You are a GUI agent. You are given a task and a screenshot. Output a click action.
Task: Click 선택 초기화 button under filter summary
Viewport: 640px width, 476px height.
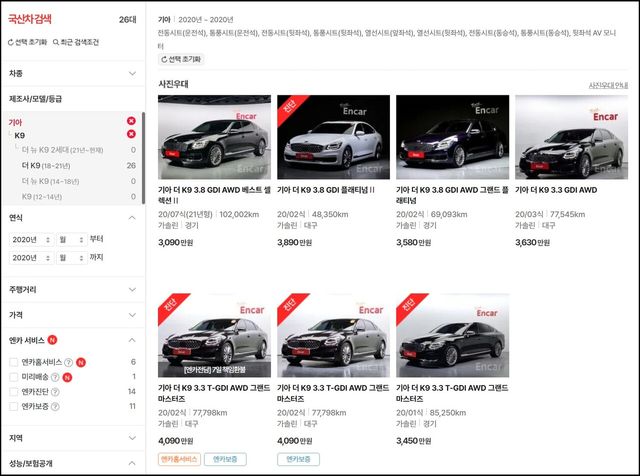pos(181,59)
